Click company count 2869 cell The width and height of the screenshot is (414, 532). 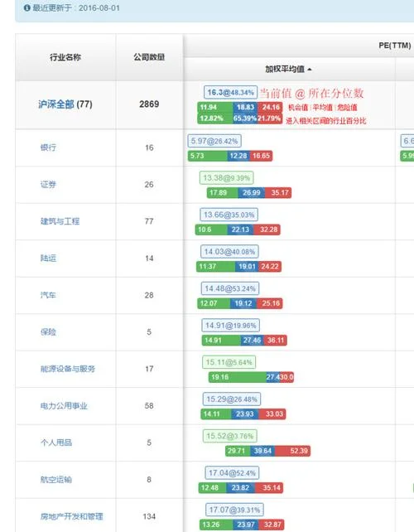(149, 104)
